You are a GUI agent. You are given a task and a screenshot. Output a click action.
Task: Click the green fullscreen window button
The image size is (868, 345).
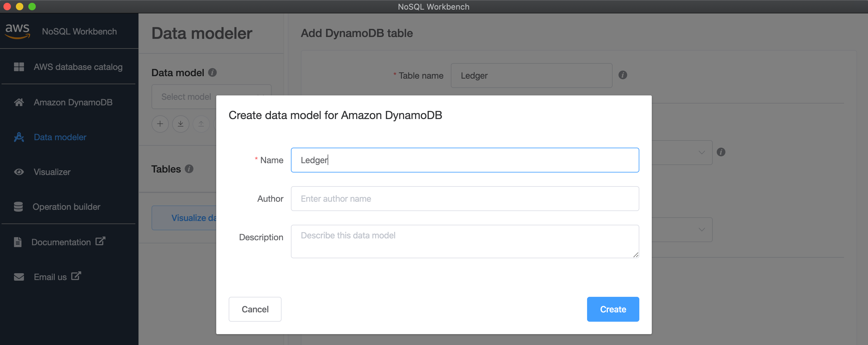32,7
